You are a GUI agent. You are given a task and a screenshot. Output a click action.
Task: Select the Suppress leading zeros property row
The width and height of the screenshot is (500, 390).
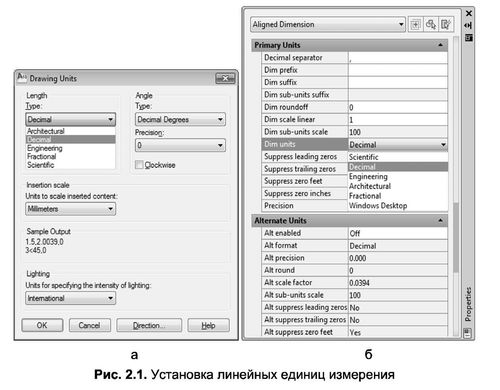tap(305, 156)
